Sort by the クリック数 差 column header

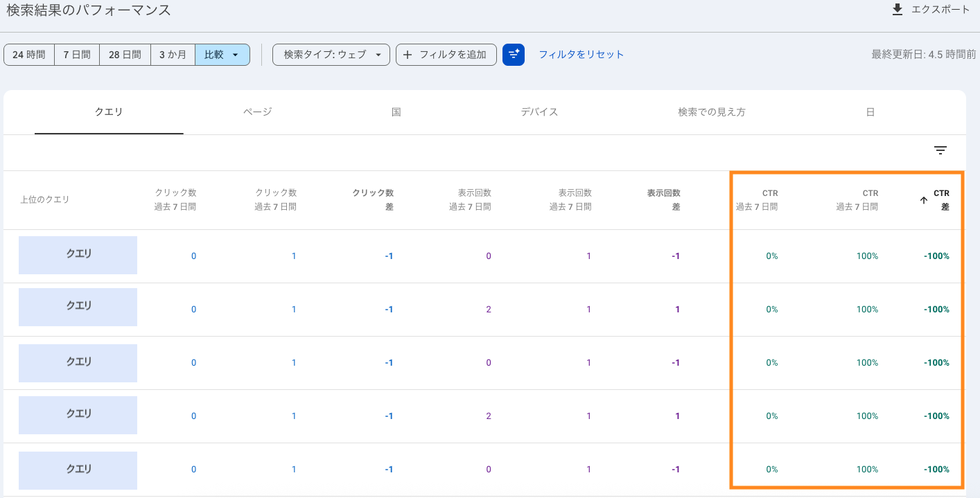[x=373, y=199]
